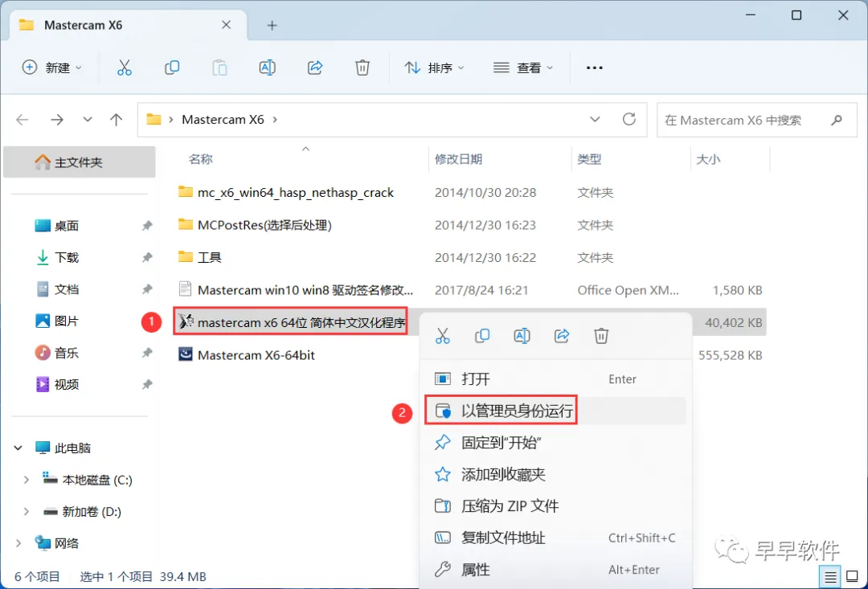Click the Copy icon in the toolbar
Screen dimensions: 868x589
[172, 67]
